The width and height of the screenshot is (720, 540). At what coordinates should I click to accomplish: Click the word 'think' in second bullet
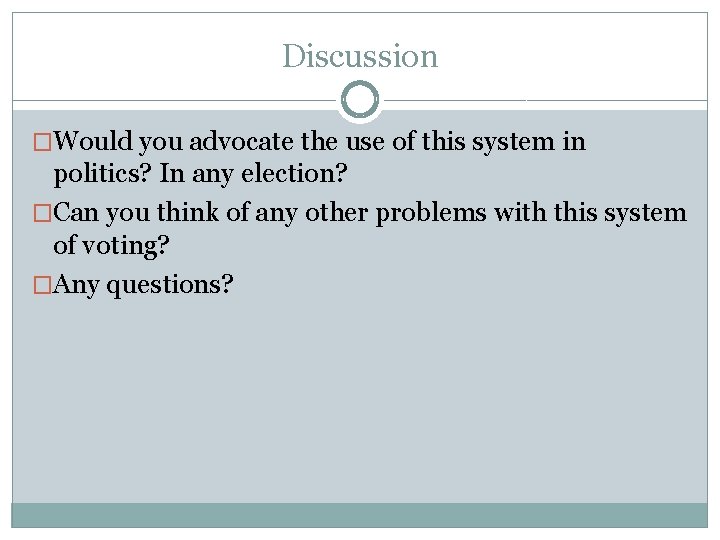(x=188, y=212)
